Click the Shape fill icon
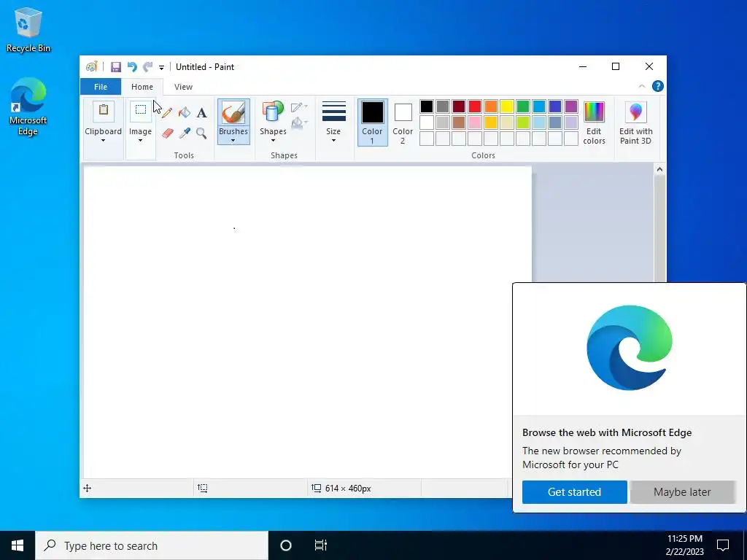Viewport: 747px width, 560px height. tap(298, 122)
